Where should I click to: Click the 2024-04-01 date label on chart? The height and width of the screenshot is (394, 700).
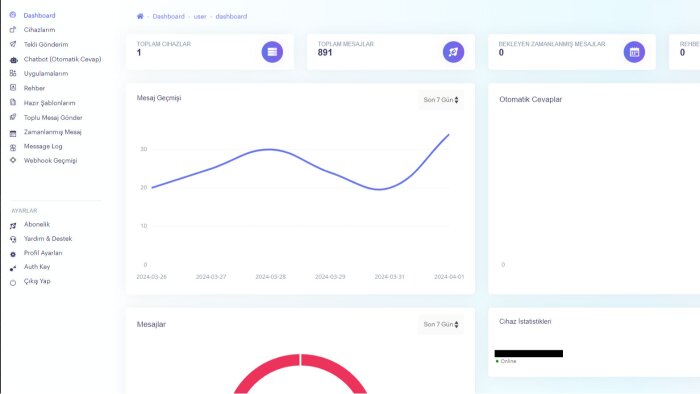point(449,277)
